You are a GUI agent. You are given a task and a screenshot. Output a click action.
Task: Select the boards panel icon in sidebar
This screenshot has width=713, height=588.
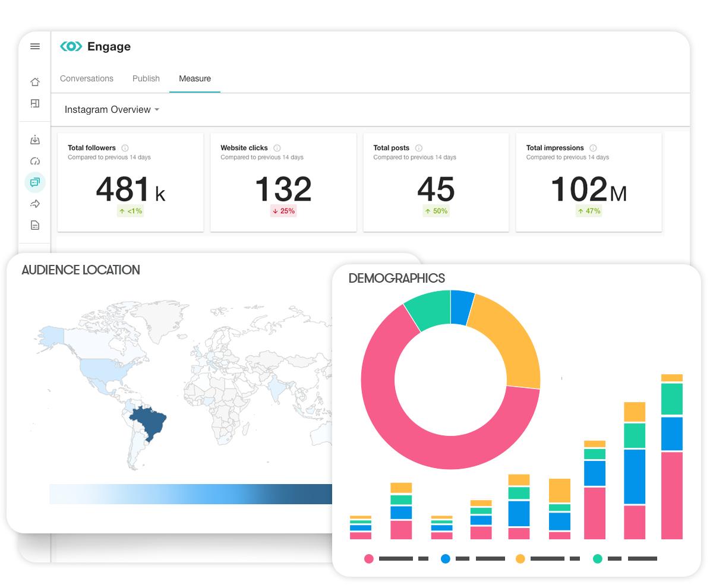(34, 103)
